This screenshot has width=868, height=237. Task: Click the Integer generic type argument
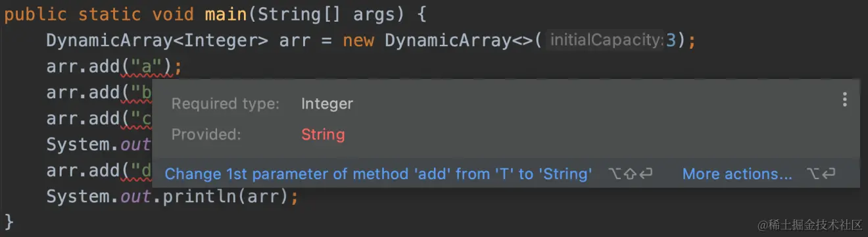tap(226, 40)
